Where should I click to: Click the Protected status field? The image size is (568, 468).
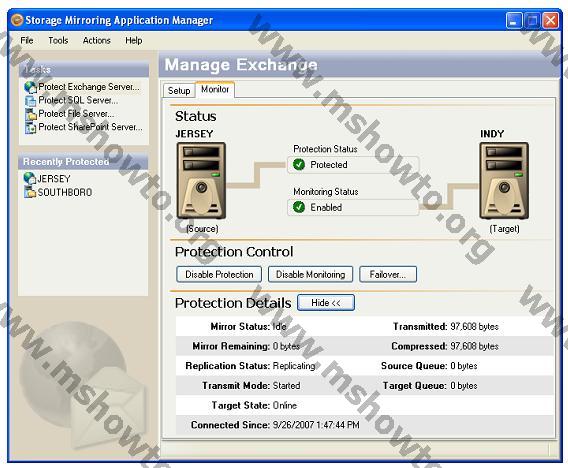click(353, 165)
